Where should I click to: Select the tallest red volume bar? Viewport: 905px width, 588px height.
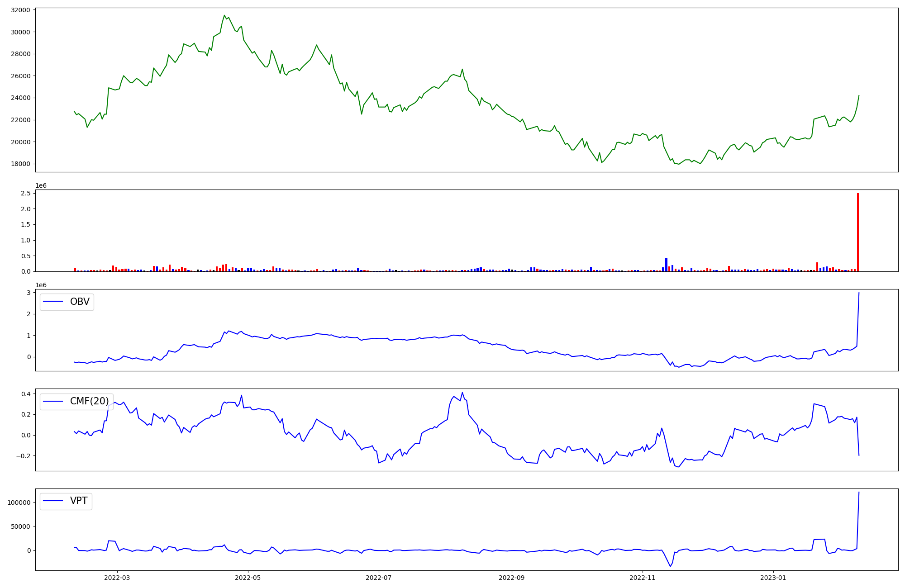point(857,232)
